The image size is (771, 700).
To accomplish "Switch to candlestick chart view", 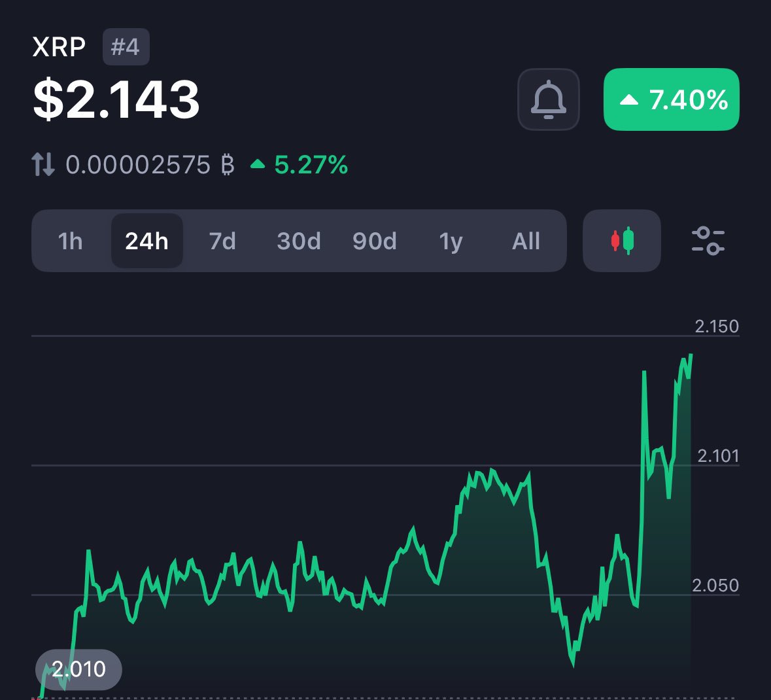I will point(621,241).
